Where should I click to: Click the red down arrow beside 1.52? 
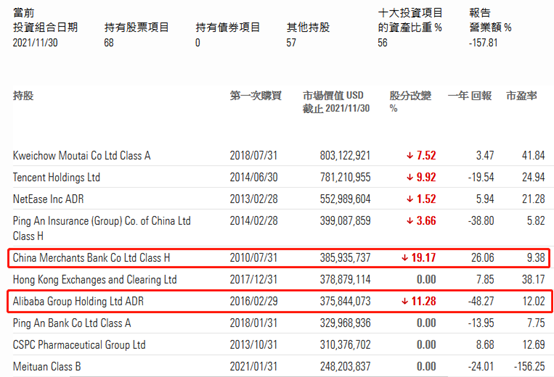click(x=410, y=199)
